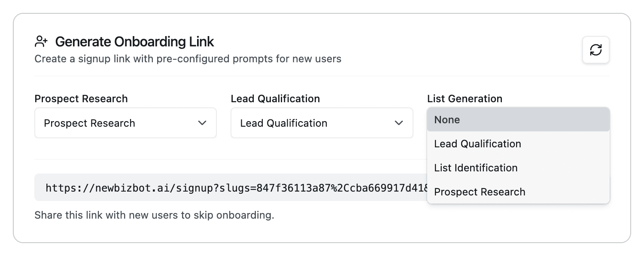Open the Lead Qualification dropdown
This screenshot has height=256, width=644.
click(322, 123)
